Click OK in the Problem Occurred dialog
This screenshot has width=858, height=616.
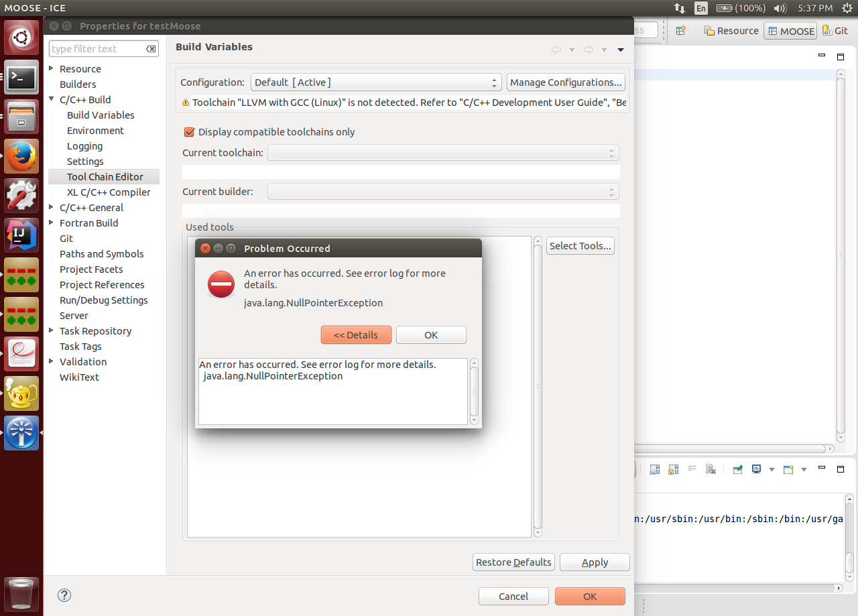[x=431, y=335]
